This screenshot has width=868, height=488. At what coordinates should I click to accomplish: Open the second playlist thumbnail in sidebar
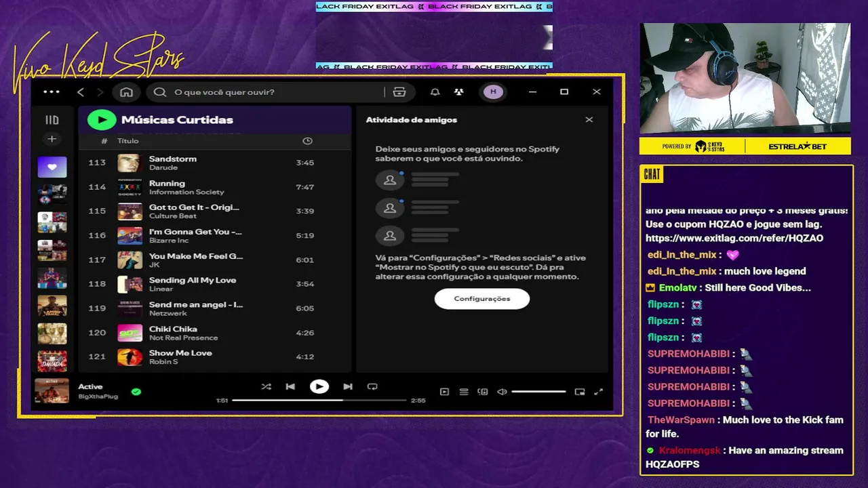pos(52,195)
